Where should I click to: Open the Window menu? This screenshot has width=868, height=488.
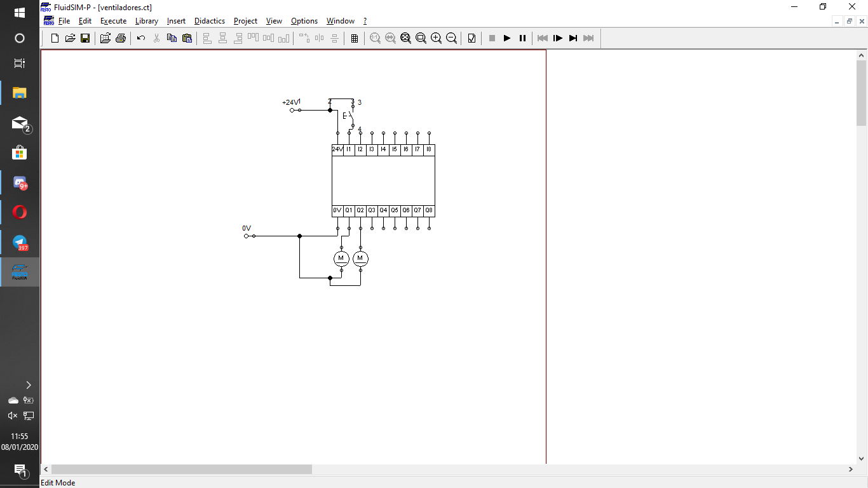(341, 21)
